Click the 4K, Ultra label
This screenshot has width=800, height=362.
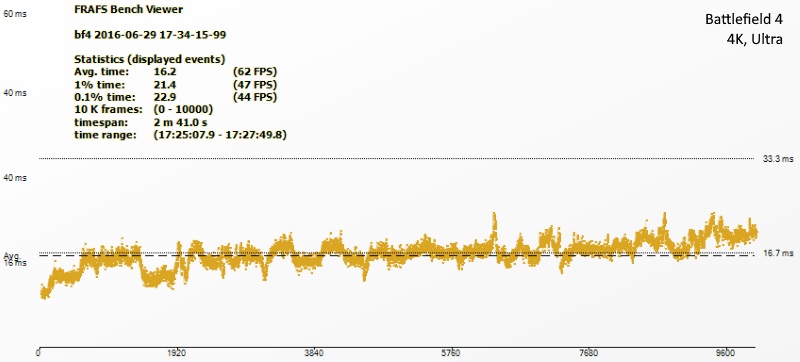tap(755, 39)
